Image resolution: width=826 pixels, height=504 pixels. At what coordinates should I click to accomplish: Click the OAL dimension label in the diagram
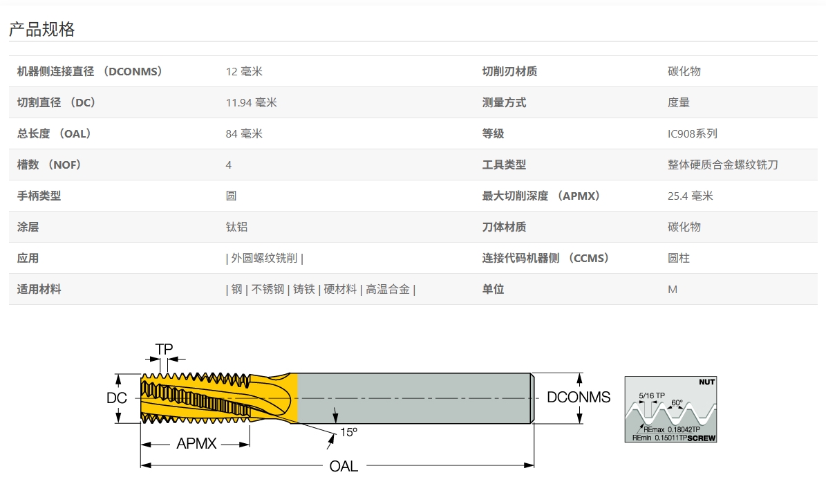pyautogui.click(x=344, y=466)
